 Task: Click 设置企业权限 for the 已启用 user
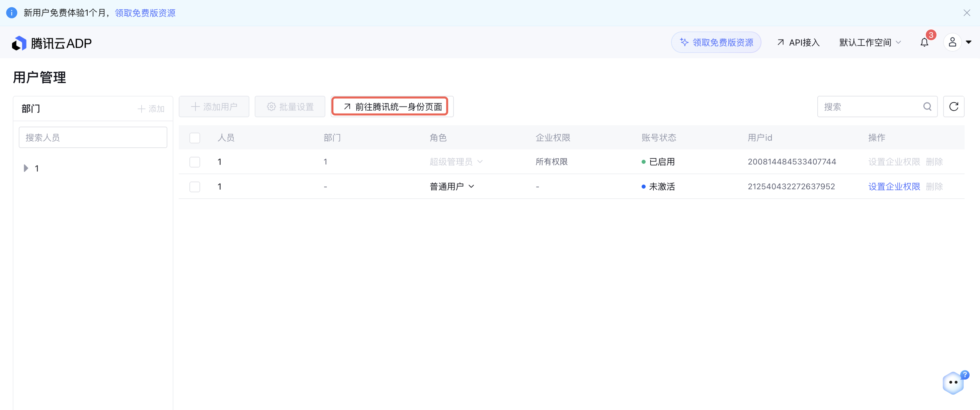point(894,162)
